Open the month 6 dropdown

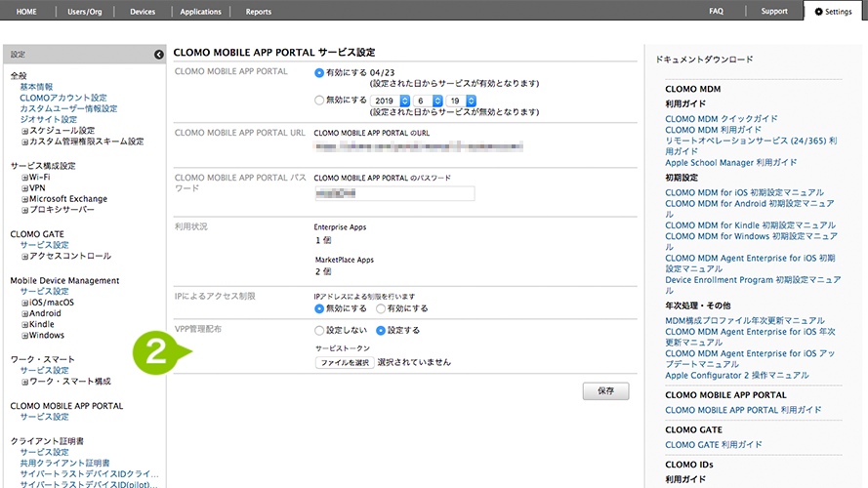(428, 101)
